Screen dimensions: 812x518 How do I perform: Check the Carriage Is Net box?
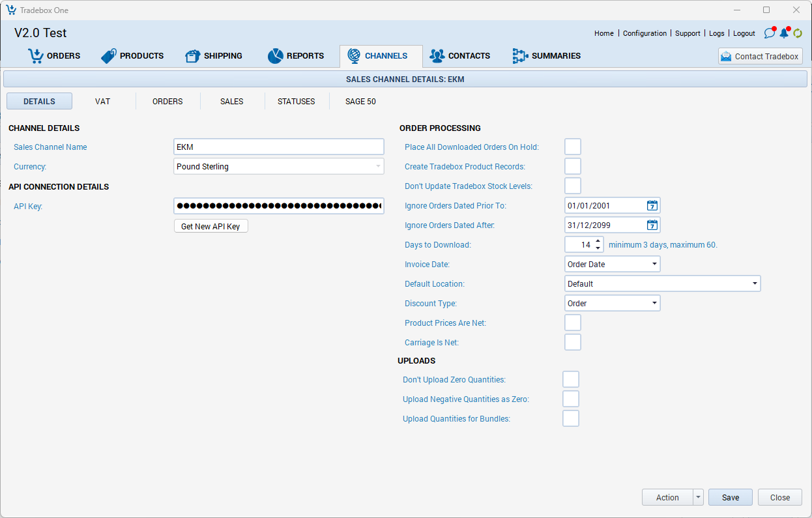point(573,342)
